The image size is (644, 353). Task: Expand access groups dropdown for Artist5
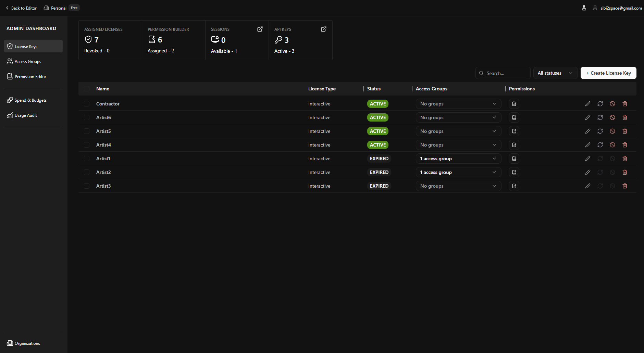tap(458, 131)
